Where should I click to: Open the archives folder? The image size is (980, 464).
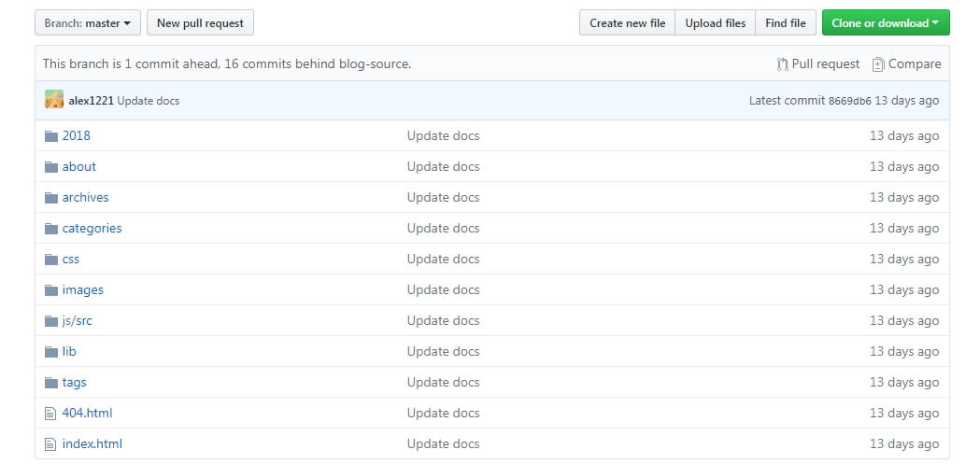(x=86, y=197)
